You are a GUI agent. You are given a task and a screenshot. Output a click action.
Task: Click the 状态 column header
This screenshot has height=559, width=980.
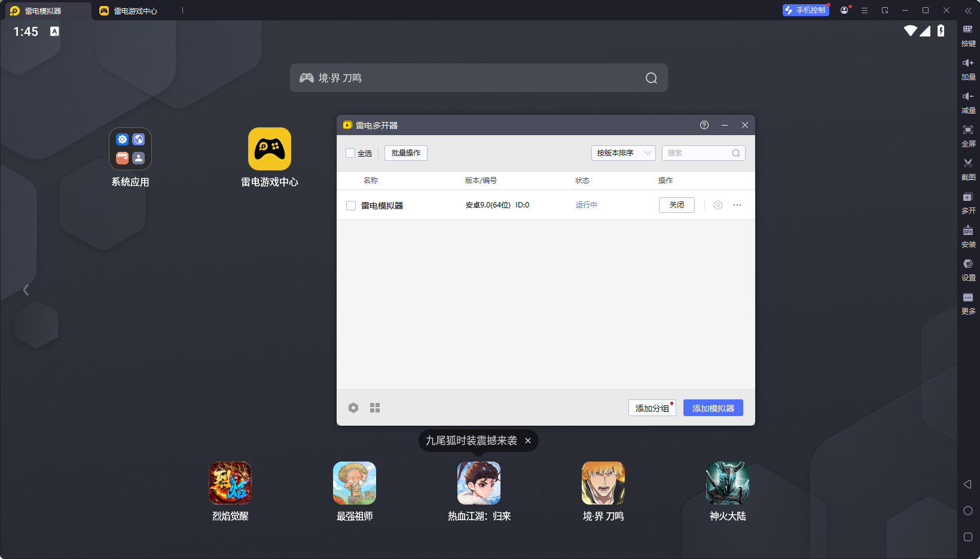pyautogui.click(x=582, y=181)
